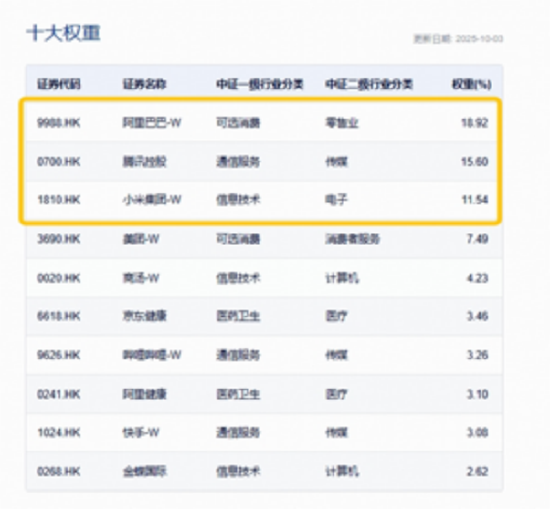Click the weight value 15.60
550x509 pixels.
(475, 162)
